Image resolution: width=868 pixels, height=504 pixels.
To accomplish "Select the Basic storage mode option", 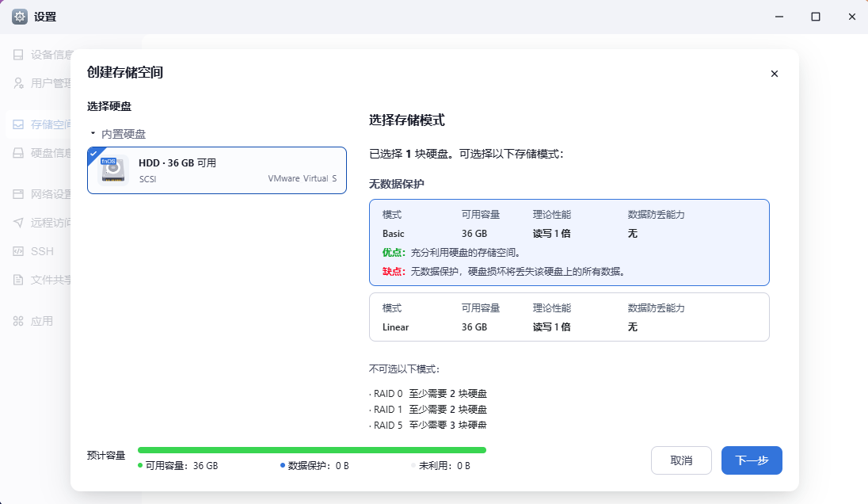I will pyautogui.click(x=569, y=242).
